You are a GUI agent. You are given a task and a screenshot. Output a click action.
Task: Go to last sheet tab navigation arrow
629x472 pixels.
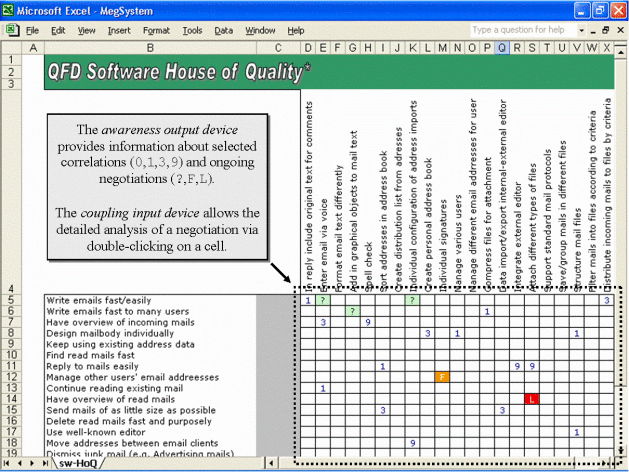point(45,463)
